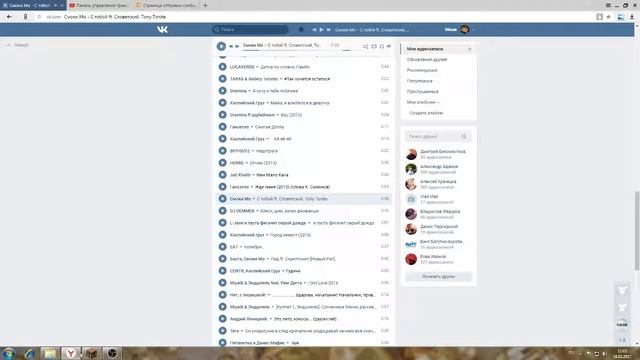Viewport: 640px width, 360px height.
Task: Click the Назад link at left
Action: click(x=18, y=45)
